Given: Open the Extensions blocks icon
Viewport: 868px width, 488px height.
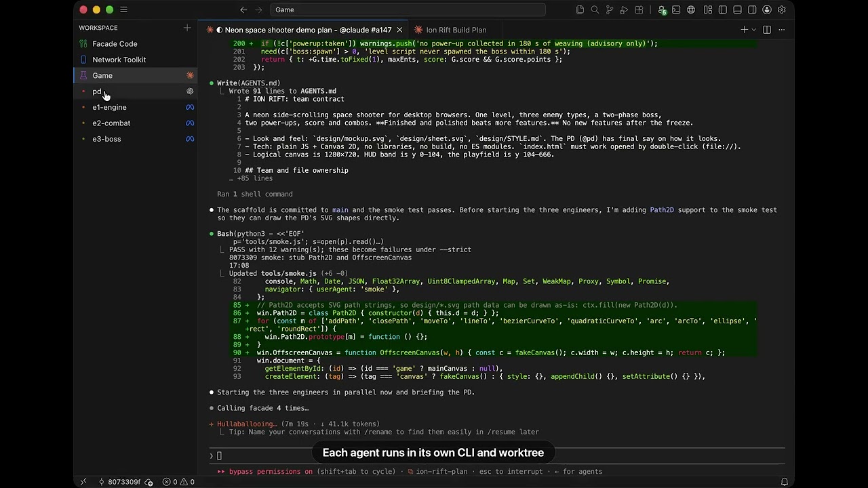Looking at the screenshot, I should click(x=639, y=9).
